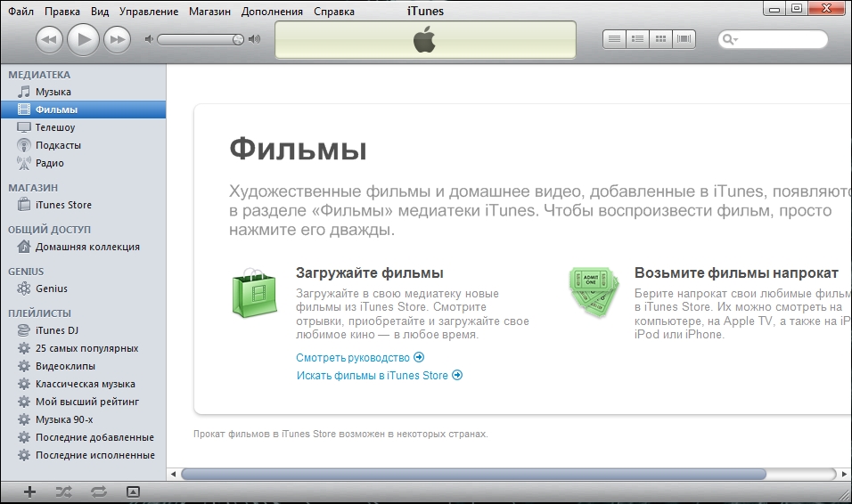Image resolution: width=852 pixels, height=504 pixels.
Task: Click the Play button
Action: click(x=83, y=39)
